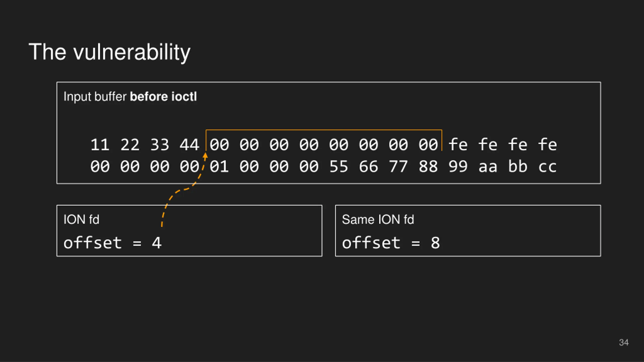644x362 pixels.
Task: Click the "01" byte on the second row
Action: coord(219,166)
